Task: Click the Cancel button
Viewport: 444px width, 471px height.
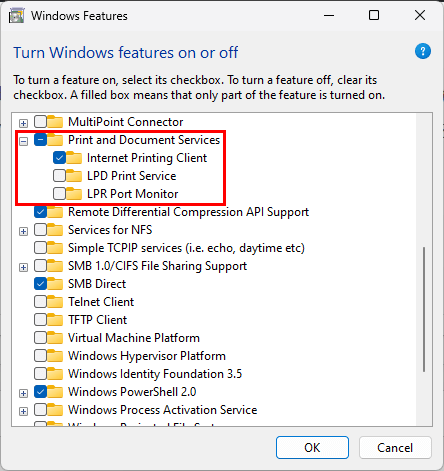Action: click(x=395, y=447)
